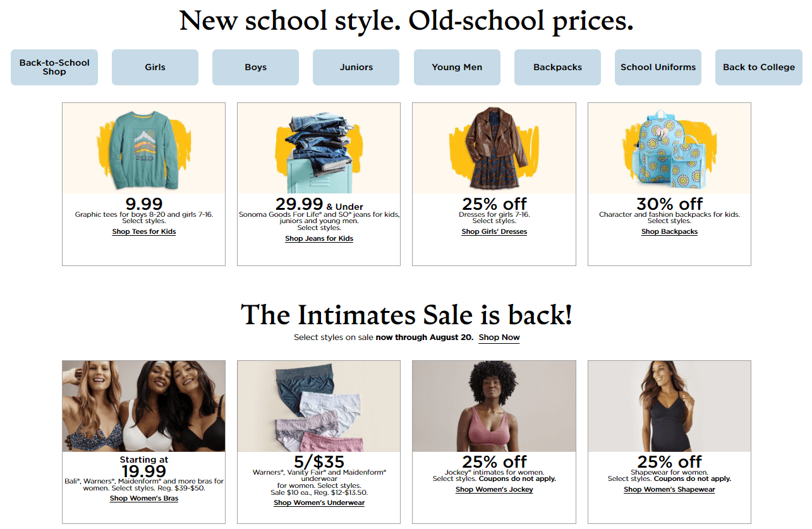Open the Back to College category
Viewport: 812px width, 529px height.
pyautogui.click(x=759, y=67)
